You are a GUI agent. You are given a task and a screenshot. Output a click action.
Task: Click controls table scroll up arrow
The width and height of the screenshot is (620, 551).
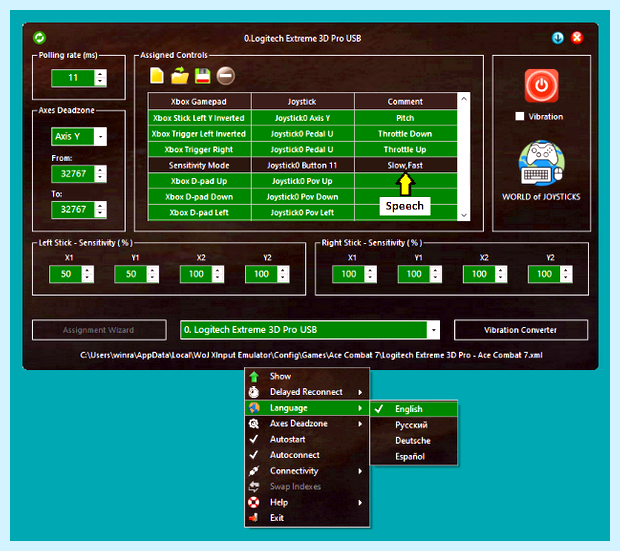[464, 98]
